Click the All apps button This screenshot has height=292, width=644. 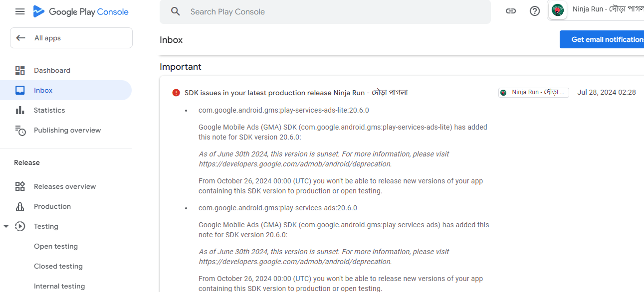coord(71,38)
